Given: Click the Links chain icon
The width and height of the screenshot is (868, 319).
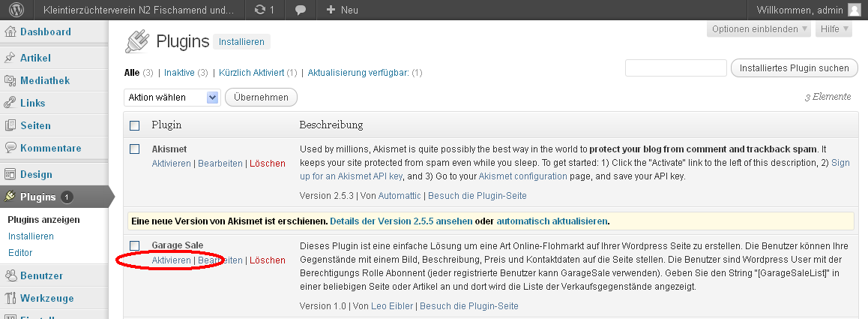Looking at the screenshot, I should pyautogui.click(x=10, y=103).
